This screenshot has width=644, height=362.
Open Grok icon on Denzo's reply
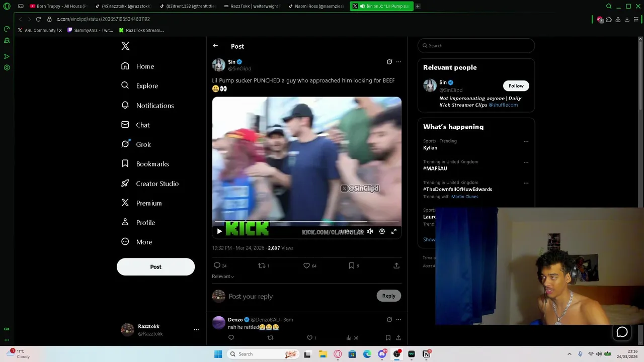389,320
